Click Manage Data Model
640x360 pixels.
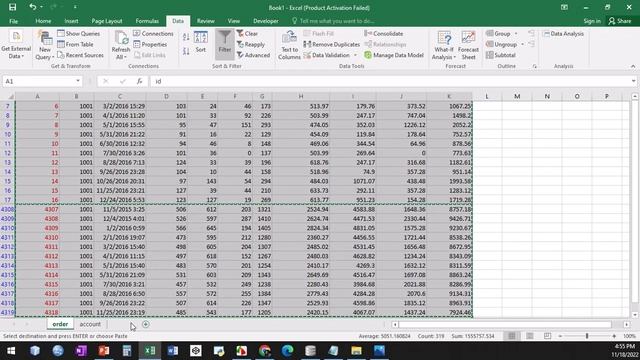(394, 55)
